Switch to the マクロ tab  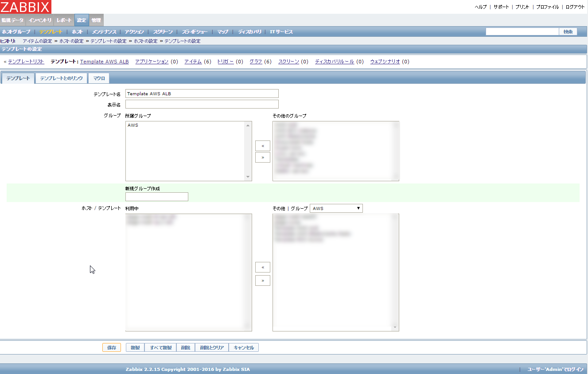point(98,78)
